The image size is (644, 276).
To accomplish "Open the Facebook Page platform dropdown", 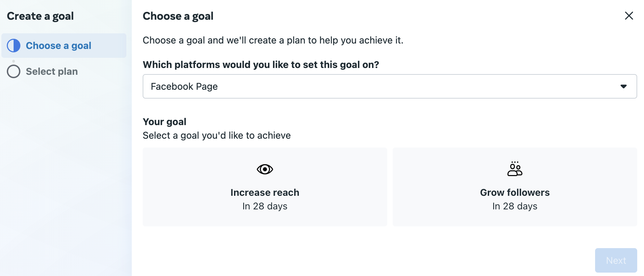I will [x=390, y=86].
